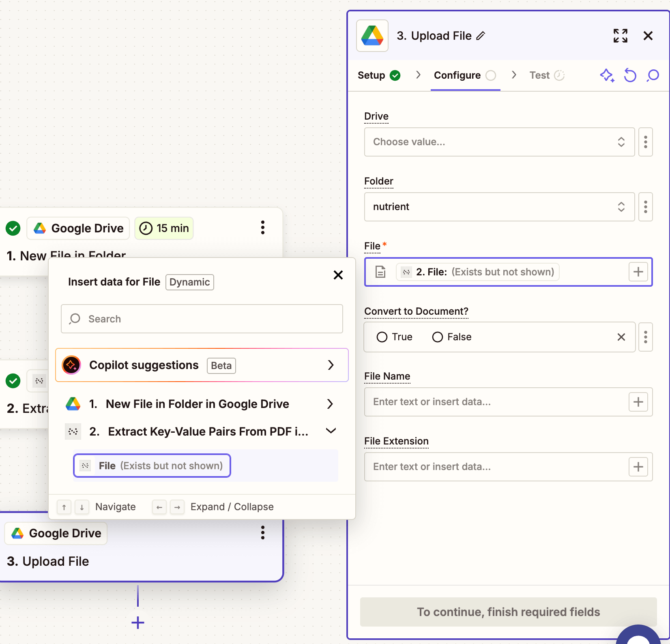Open the Folder dropdown showing nutrient
This screenshot has height=644, width=670.
click(x=499, y=207)
